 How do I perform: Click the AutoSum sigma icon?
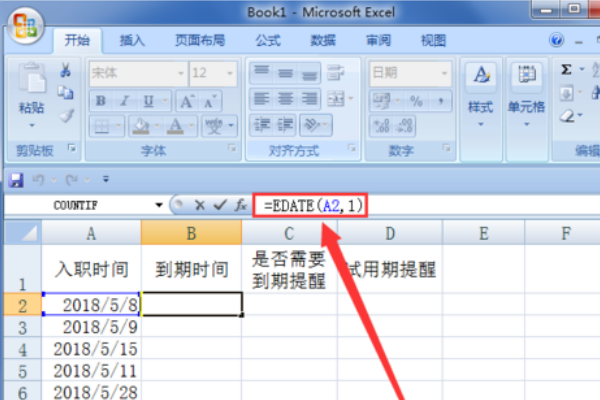[x=566, y=70]
